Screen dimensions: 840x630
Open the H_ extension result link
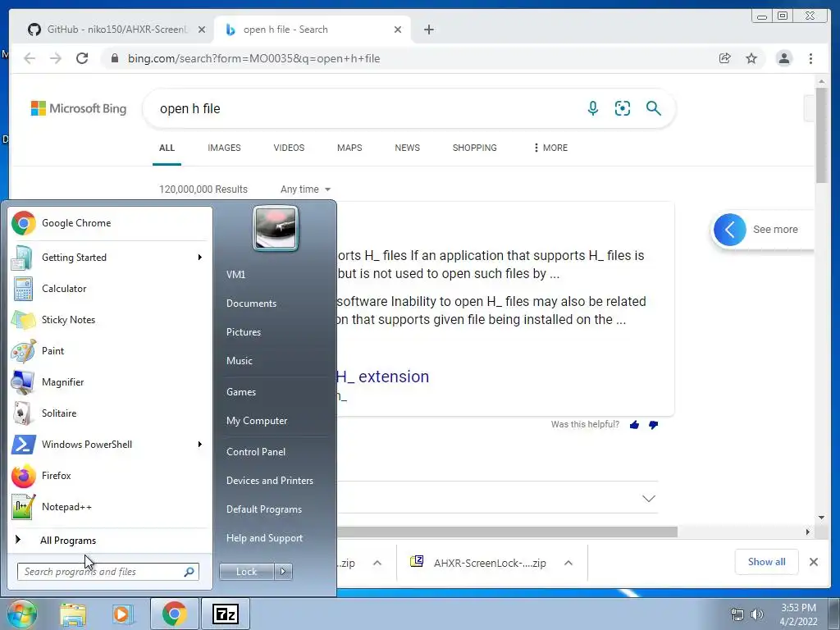(382, 377)
